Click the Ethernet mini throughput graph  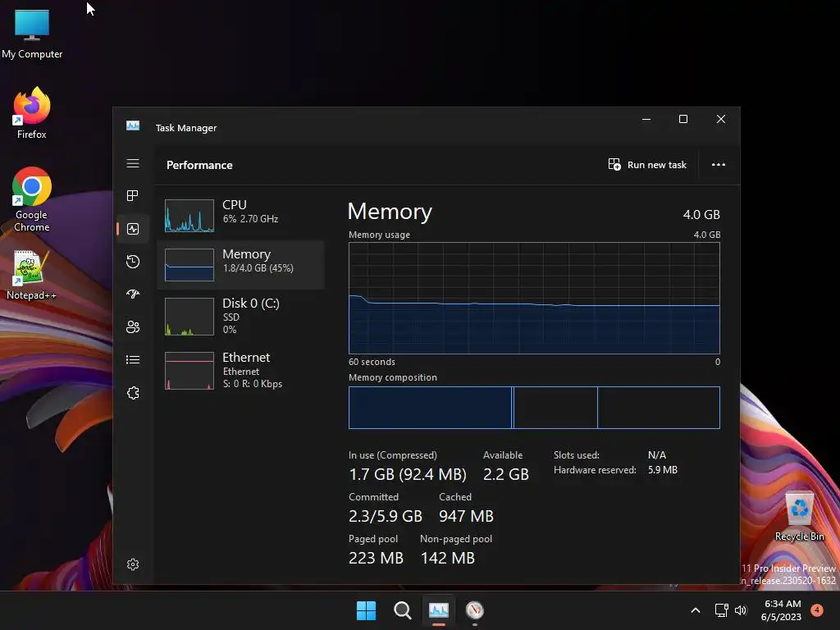(189, 370)
